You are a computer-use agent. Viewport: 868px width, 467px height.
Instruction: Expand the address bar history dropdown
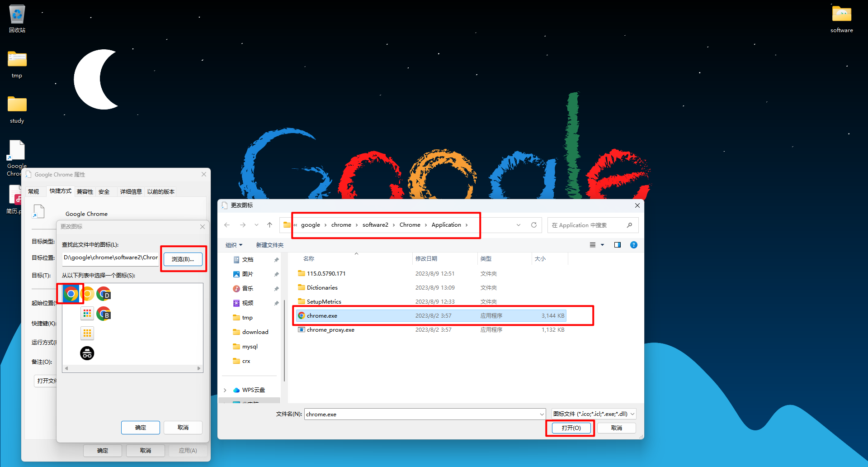pos(519,225)
